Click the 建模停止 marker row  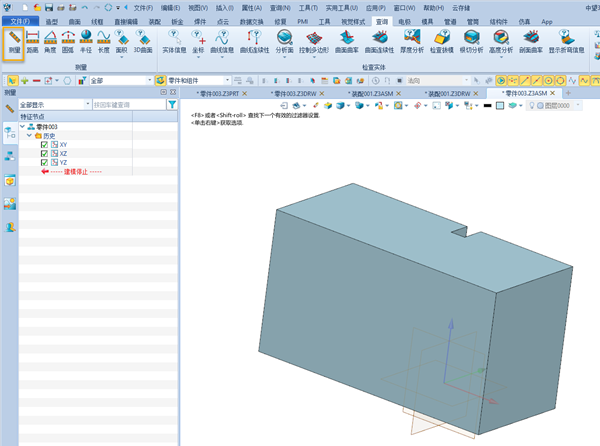76,171
